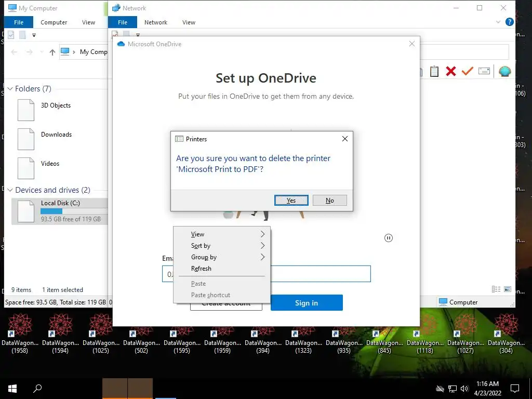Screen dimensions: 532x399
Task: Click Properties icon in My Computer quick access toolbar
Action: pos(11,35)
